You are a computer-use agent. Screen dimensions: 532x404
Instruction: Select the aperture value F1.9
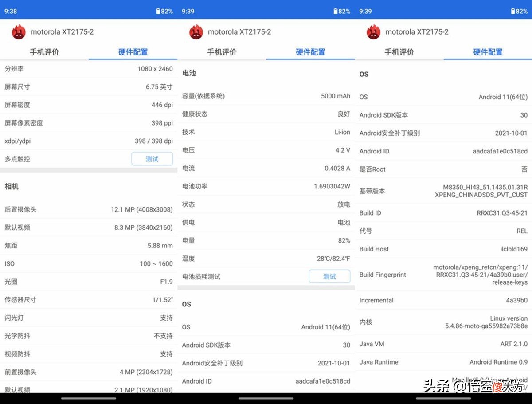pos(166,282)
